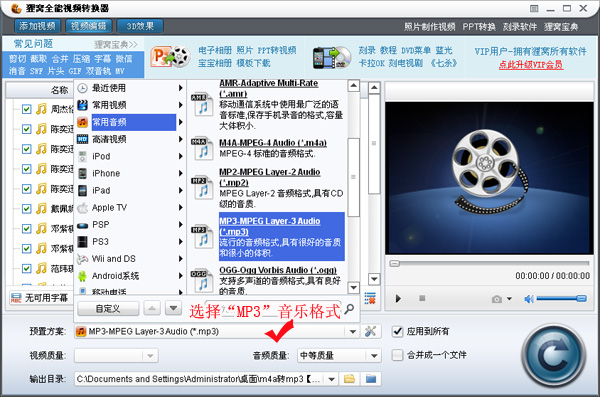Click the 点此升级VIP会员 link

[530, 65]
